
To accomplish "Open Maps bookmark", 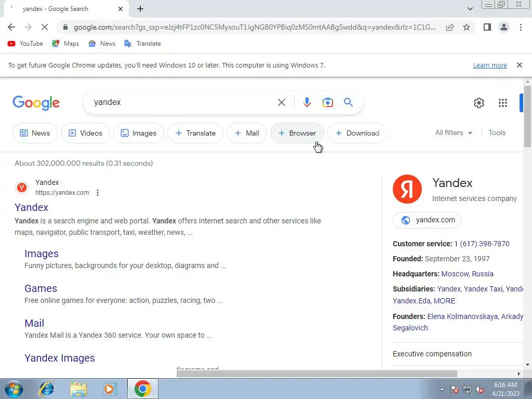I will point(65,44).
